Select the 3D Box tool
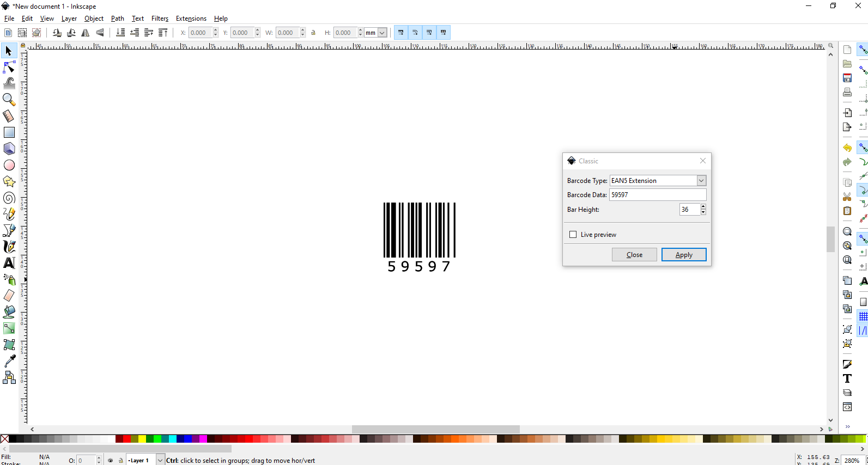Screen dimensions: 868x465 click(x=9, y=149)
